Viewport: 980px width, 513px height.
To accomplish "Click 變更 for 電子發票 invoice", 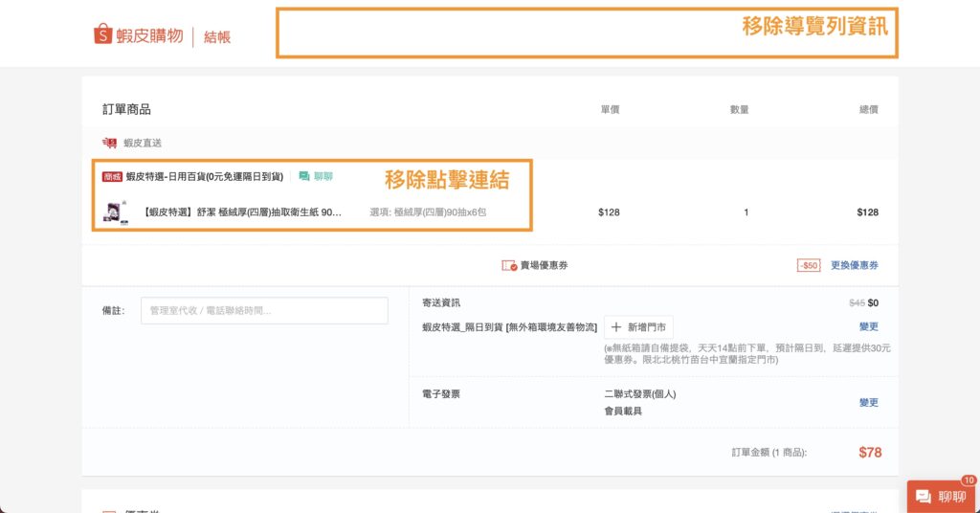I will [x=869, y=402].
